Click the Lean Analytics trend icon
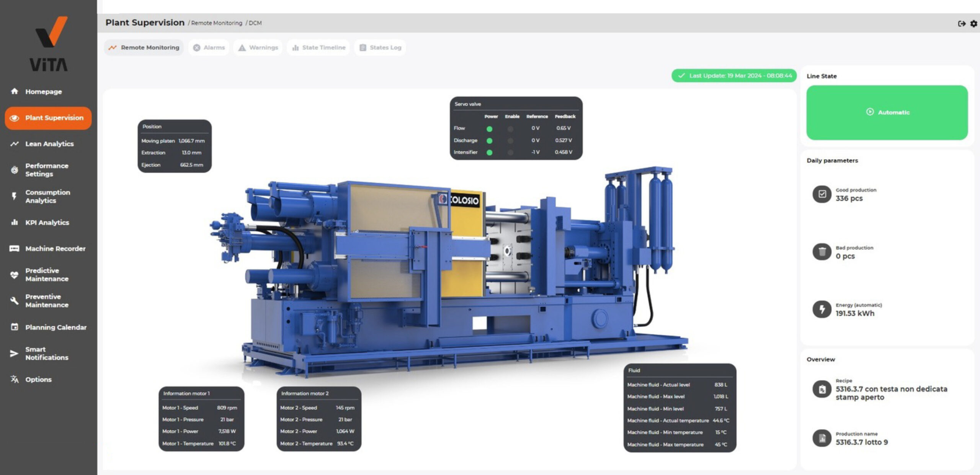The height and width of the screenshot is (475, 980). pyautogui.click(x=15, y=144)
